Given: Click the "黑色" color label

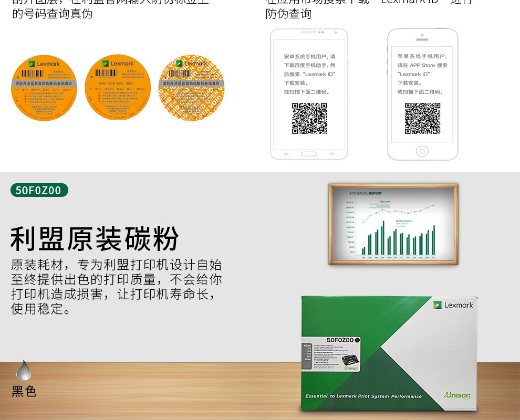Looking at the screenshot, I should pos(24,392).
